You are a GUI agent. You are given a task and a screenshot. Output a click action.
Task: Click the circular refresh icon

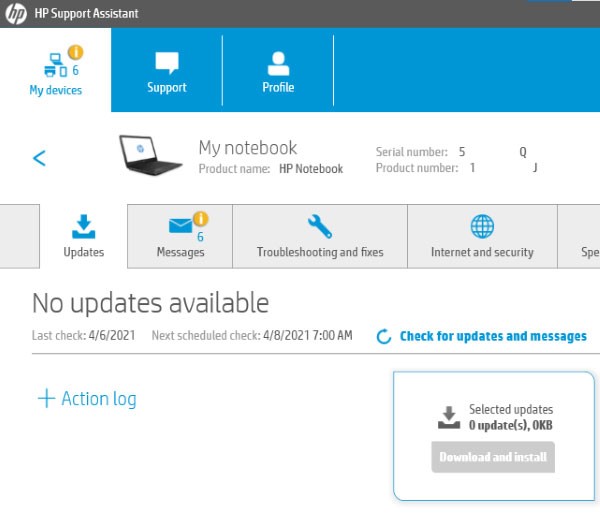click(383, 337)
